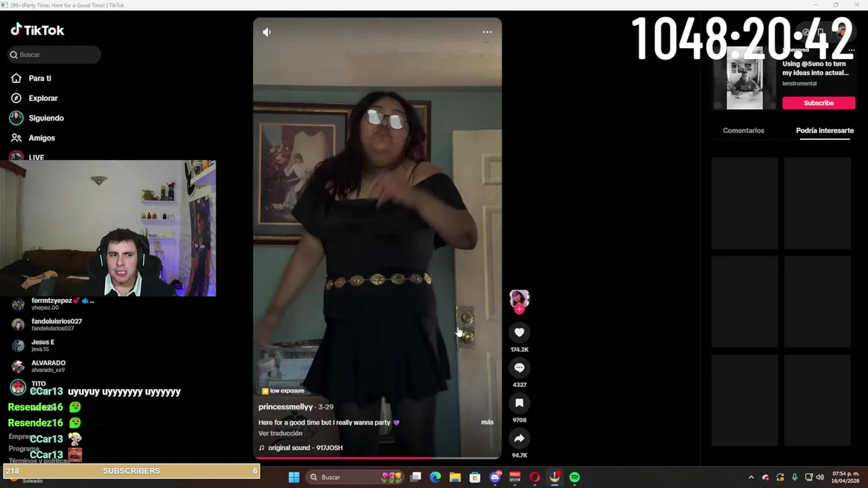The image size is (868, 488).
Task: Like the video with heart icon
Action: pyautogui.click(x=519, y=332)
